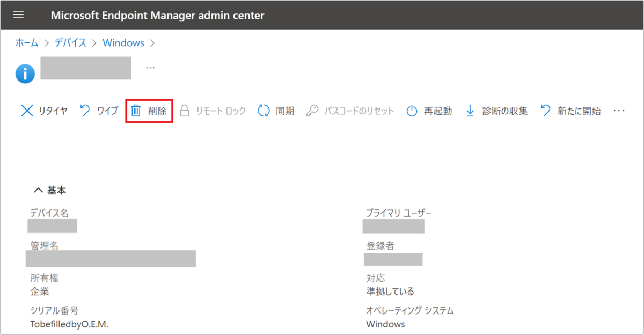This screenshot has height=335, width=644.
Task: Open the toolbar overflow ellipsis menu
Action: point(619,111)
